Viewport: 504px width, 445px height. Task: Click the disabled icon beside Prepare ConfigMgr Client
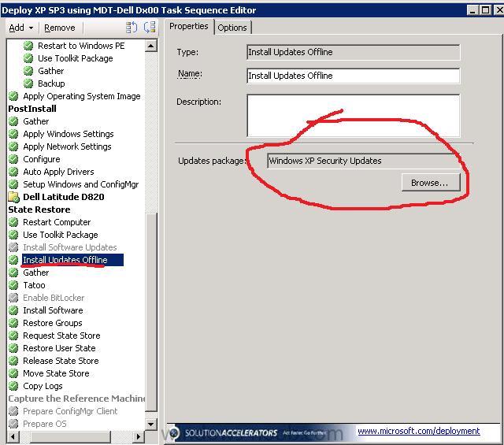point(13,411)
